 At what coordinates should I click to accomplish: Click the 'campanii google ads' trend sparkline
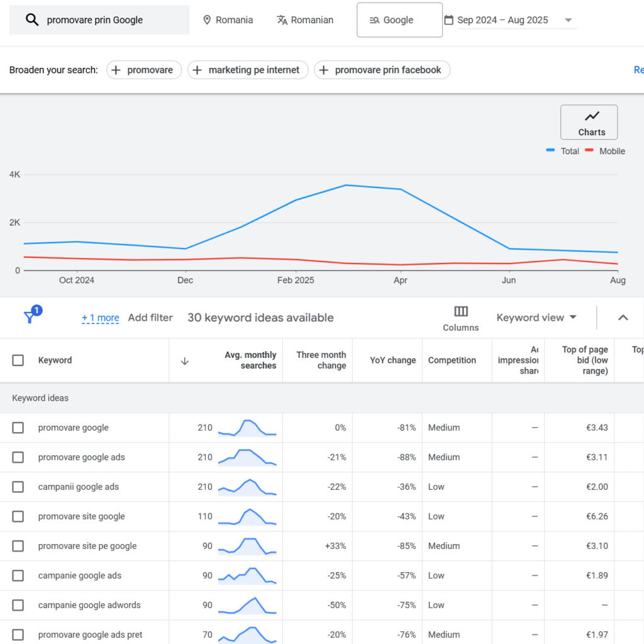(x=247, y=487)
